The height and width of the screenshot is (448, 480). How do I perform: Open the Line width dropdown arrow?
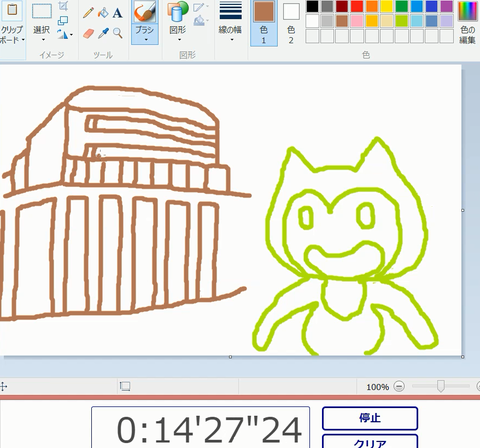click(x=232, y=40)
